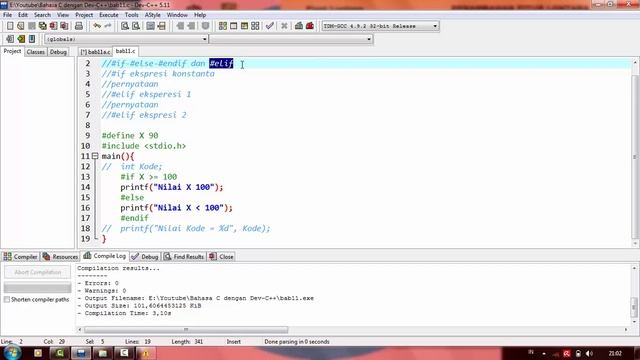
Task: Click the Compile & Run toolbar icon
Action: [x=244, y=26]
